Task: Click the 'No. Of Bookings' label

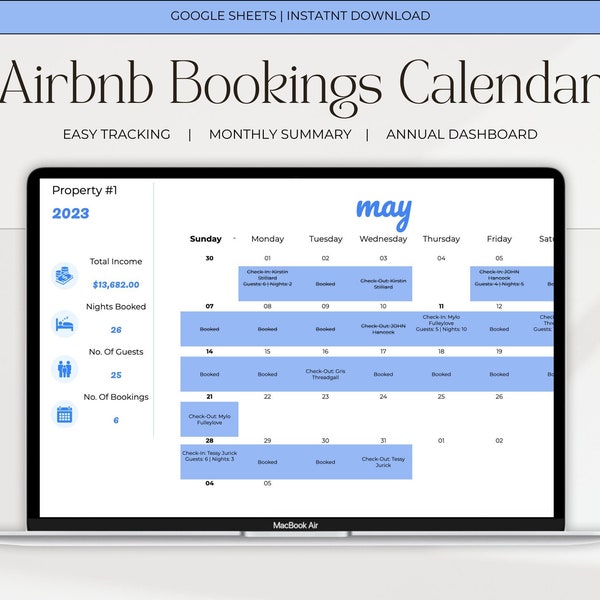Action: point(116,397)
